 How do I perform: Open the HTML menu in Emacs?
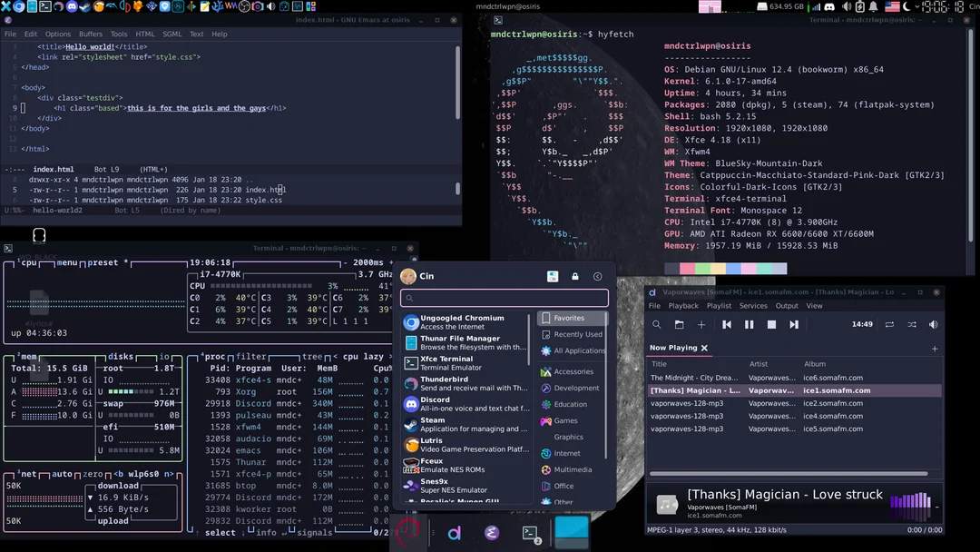[143, 34]
